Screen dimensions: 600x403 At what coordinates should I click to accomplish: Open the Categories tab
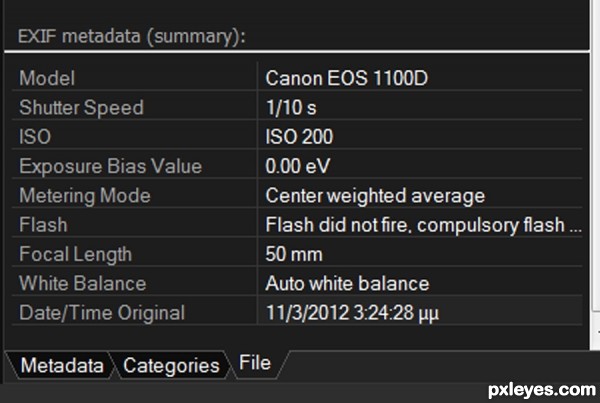point(171,365)
